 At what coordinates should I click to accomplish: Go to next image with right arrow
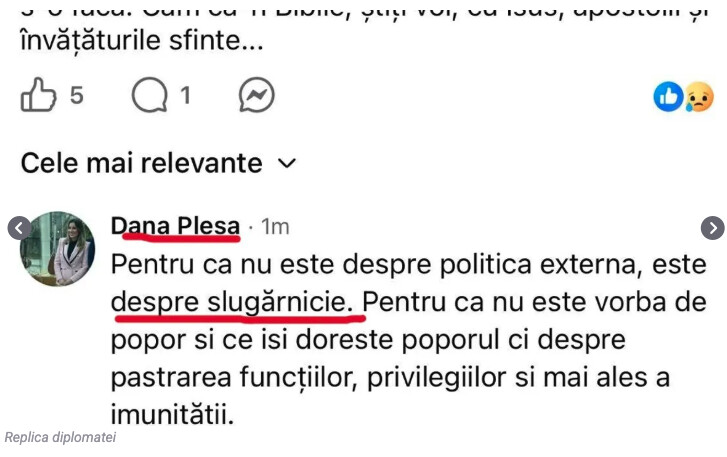pyautogui.click(x=712, y=228)
